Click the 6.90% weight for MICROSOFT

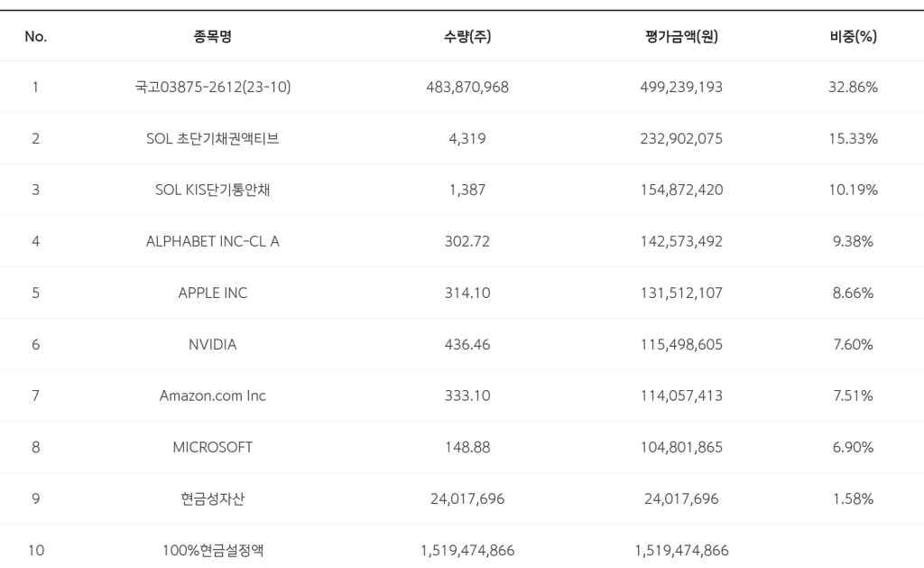[853, 448]
